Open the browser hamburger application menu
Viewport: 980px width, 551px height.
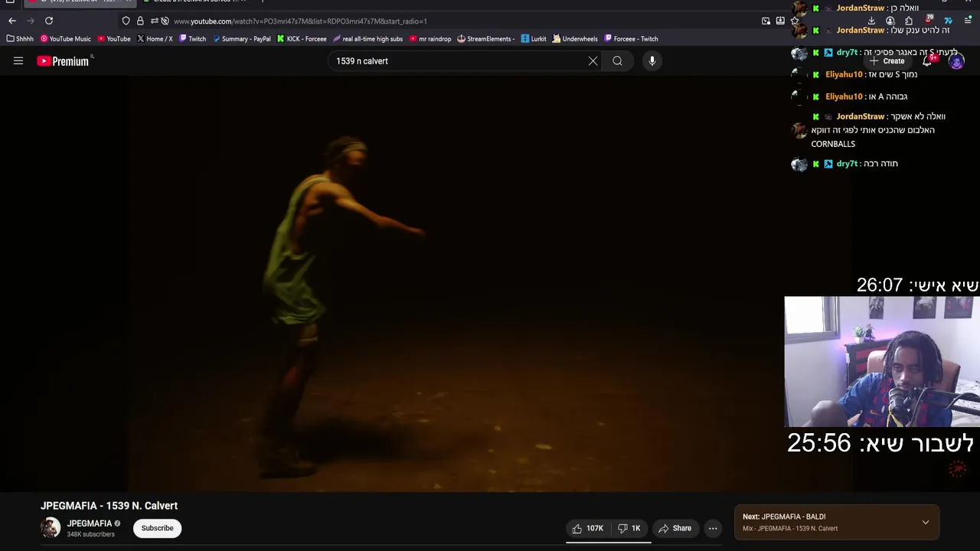tap(968, 21)
